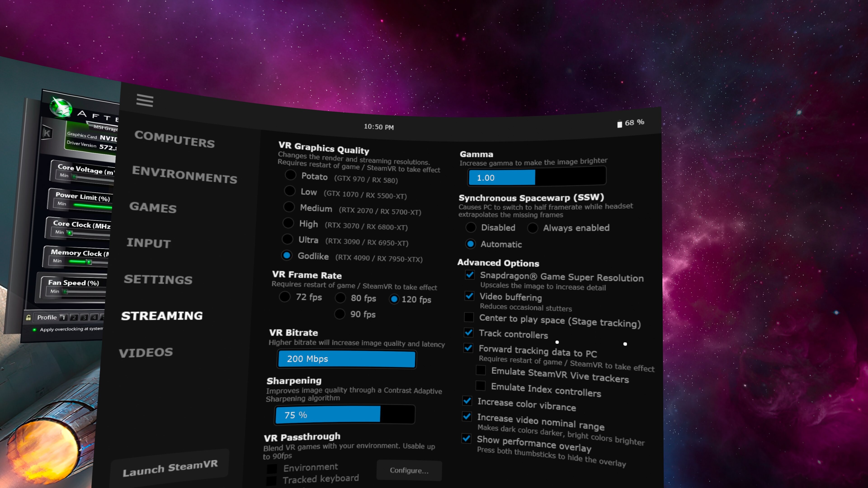868x488 pixels.
Task: Toggle Forward tracking data to PC
Action: coord(468,348)
